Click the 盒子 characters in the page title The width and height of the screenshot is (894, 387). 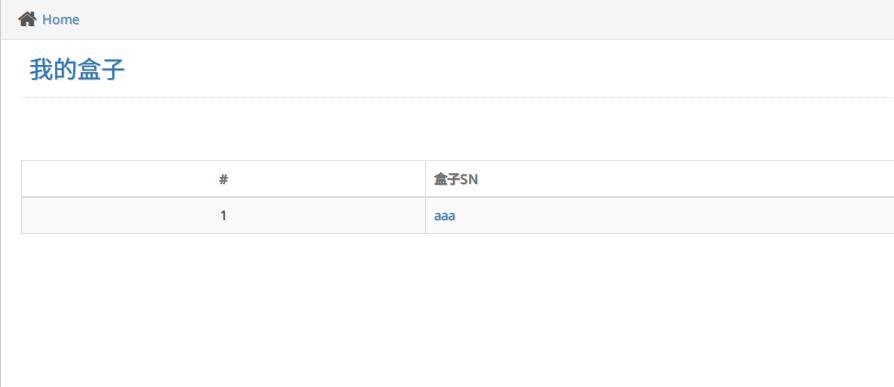(101, 70)
